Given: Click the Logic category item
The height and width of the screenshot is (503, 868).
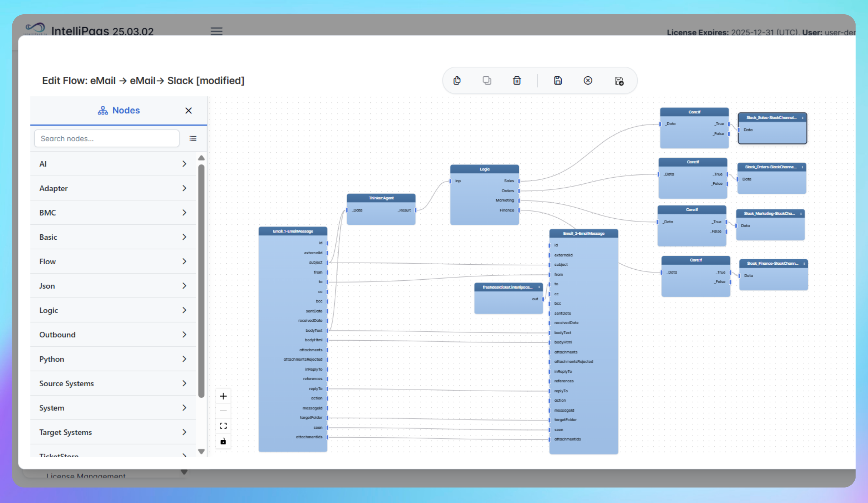Looking at the screenshot, I should coord(113,310).
